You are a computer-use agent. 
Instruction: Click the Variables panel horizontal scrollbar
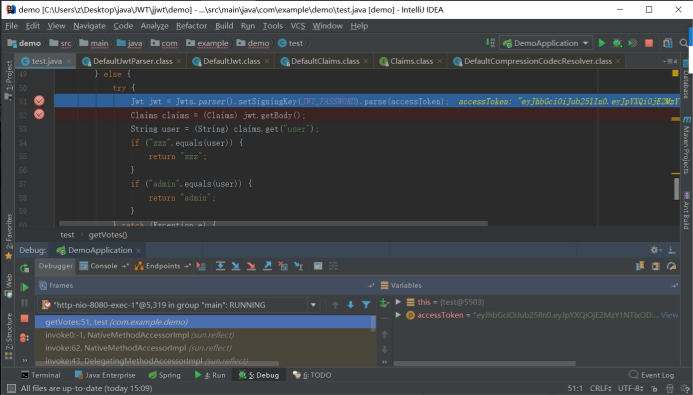[x=485, y=363]
